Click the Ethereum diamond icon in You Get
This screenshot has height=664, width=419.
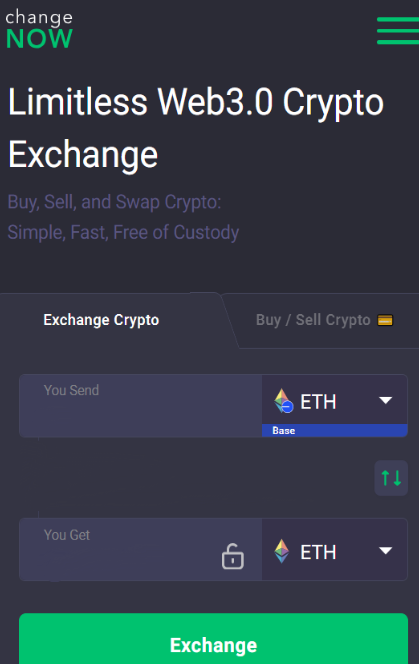(282, 551)
